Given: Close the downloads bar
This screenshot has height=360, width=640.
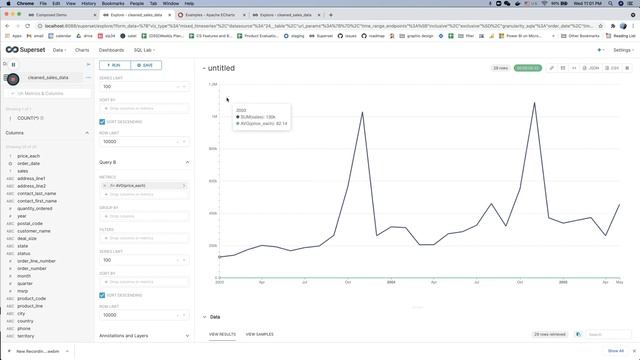Looking at the screenshot, I should (x=634, y=351).
